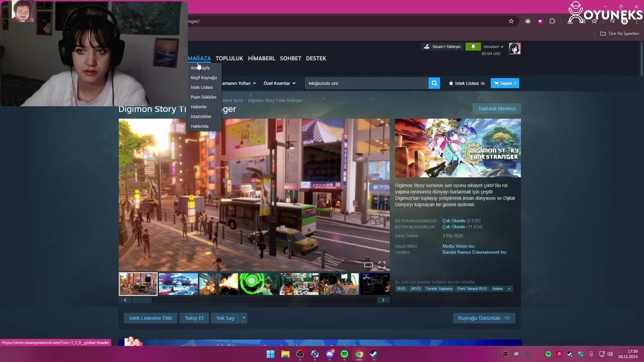
Task: Open the green notification bell
Action: tap(473, 47)
